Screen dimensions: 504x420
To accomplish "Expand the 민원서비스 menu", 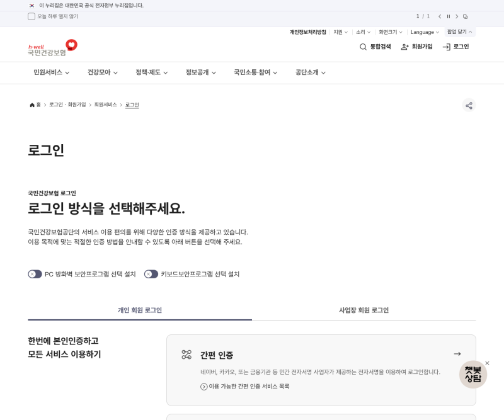I will 52,72.
